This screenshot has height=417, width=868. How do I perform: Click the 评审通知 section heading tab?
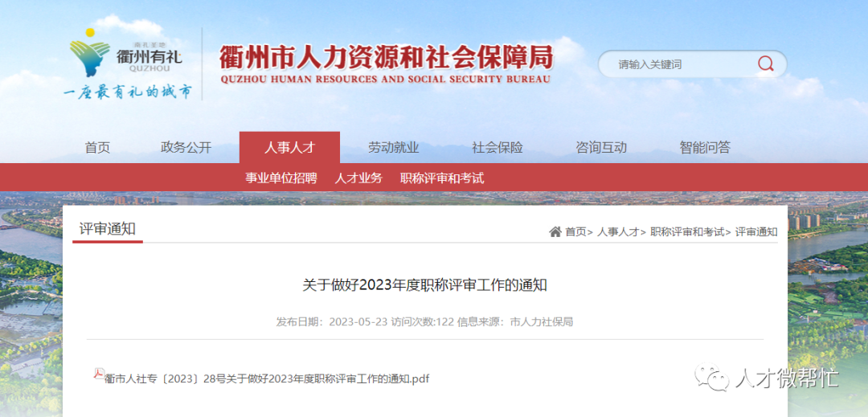point(108,229)
